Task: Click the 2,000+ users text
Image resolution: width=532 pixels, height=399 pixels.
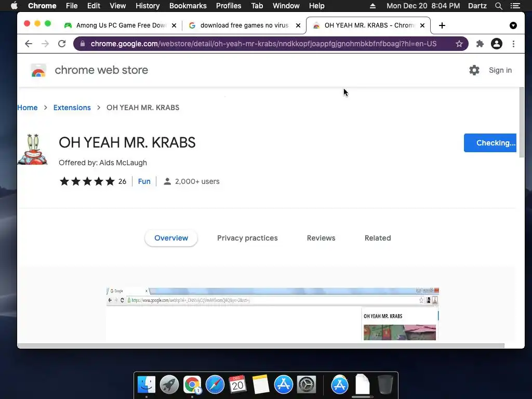Action: [197, 181]
